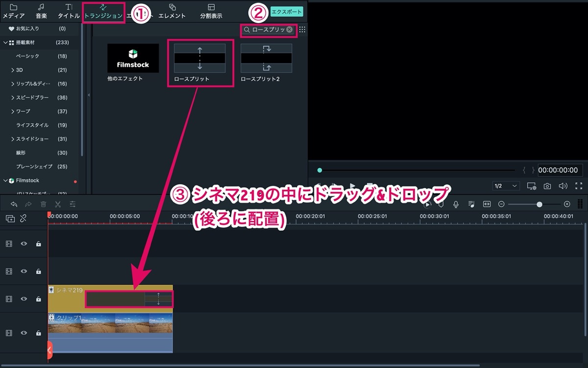The height and width of the screenshot is (368, 588).
Task: Open the audio mixer icon
Action: pyautogui.click(x=471, y=204)
